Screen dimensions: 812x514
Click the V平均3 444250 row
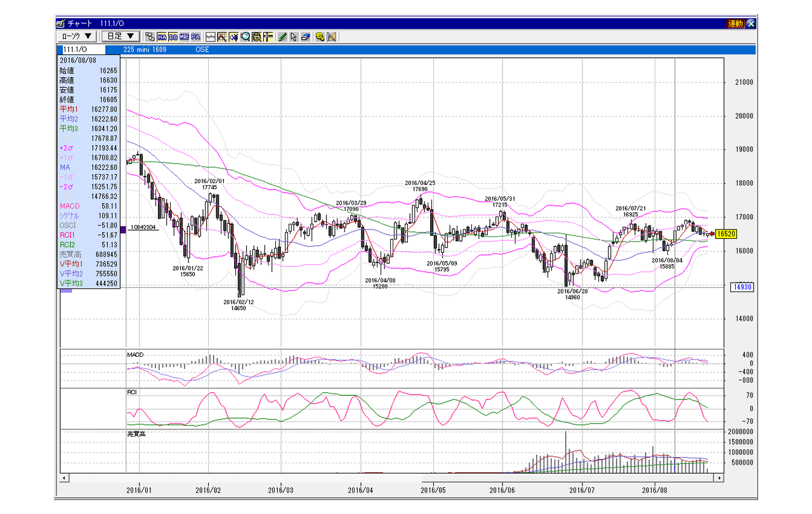[88, 283]
